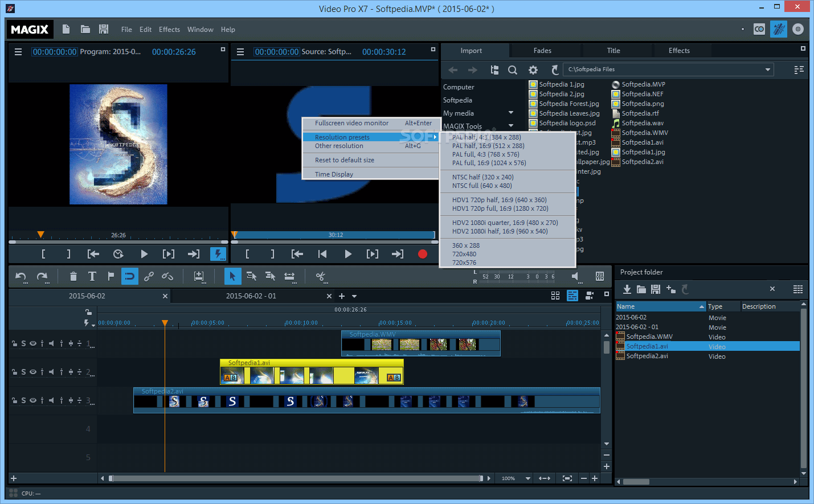Click the redo arrow in the timeline toolbar
814x504 pixels.
tap(42, 276)
